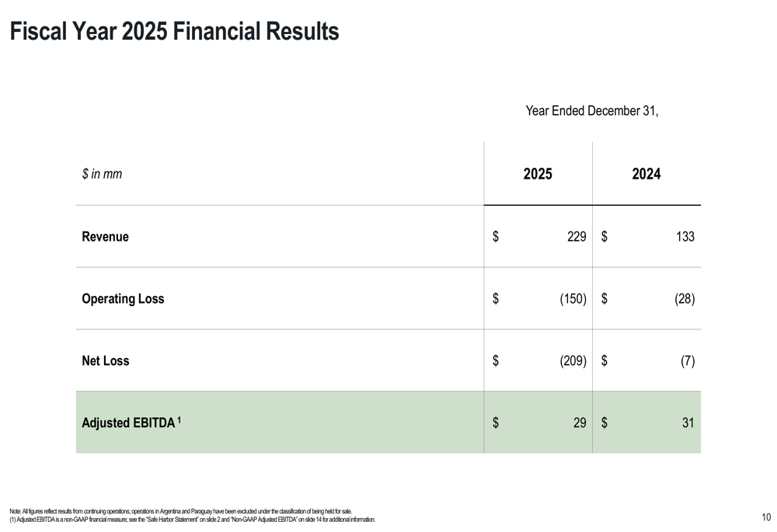Click the 2025 operating loss value (150)
Image resolution: width=777 pixels, height=532 pixels.
tap(573, 299)
